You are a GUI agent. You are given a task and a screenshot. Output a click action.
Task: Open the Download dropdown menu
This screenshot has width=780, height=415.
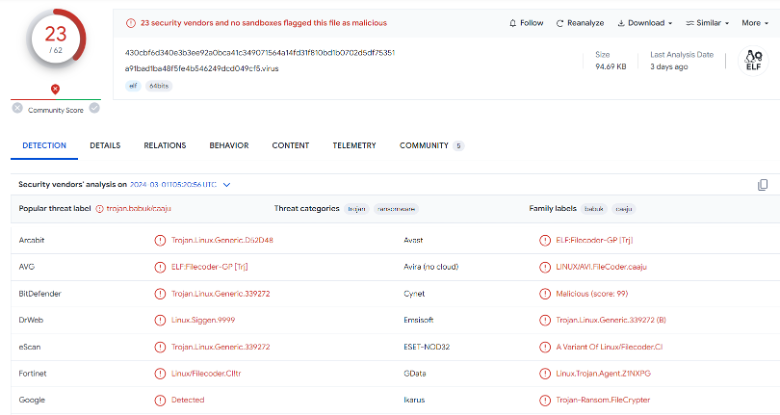[644, 23]
